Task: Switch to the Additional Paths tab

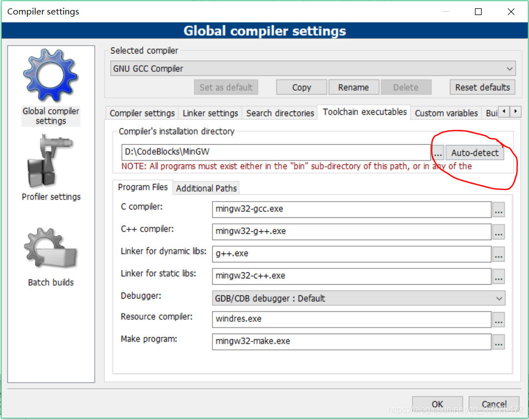Action: coord(206,188)
